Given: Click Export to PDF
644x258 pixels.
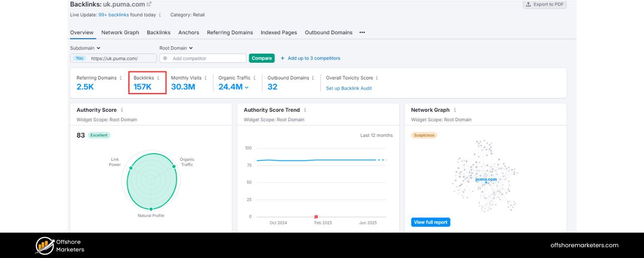Looking at the screenshot, I should pyautogui.click(x=544, y=4).
